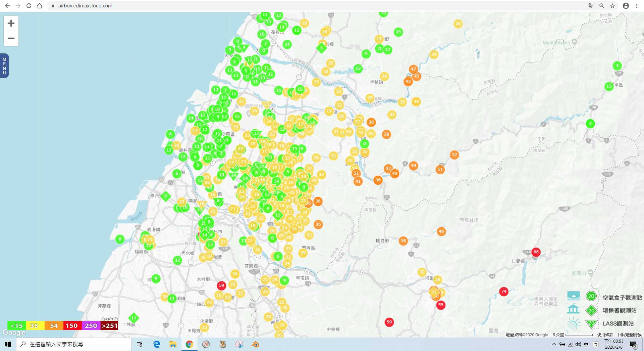Click the taskbar search box
Screen dimensions: 644x351
[x=74, y=344]
